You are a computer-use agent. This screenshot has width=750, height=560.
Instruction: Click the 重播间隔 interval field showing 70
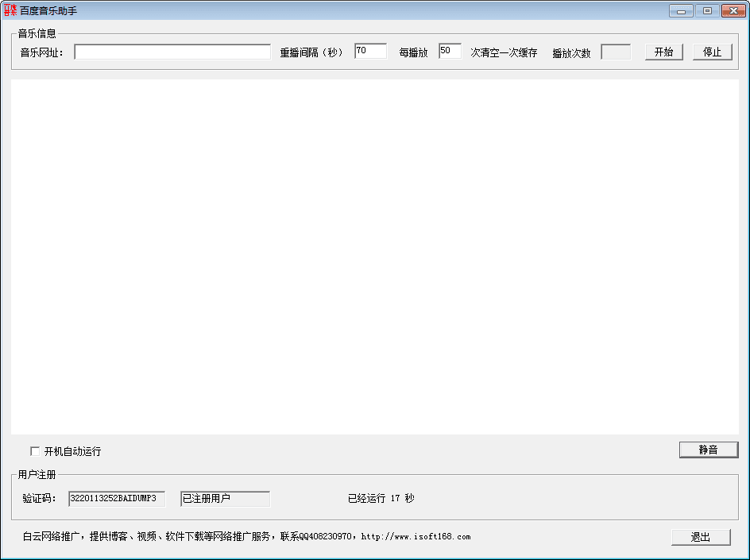coord(370,50)
